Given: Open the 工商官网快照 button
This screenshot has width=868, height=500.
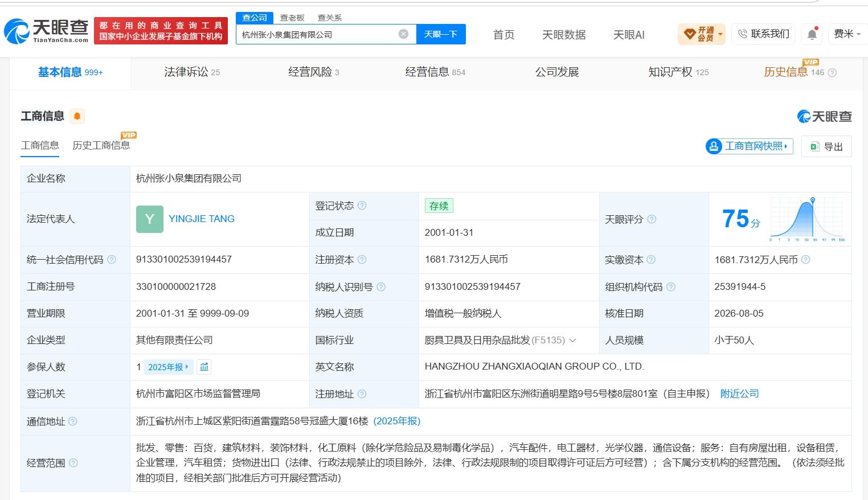Looking at the screenshot, I should (x=749, y=146).
